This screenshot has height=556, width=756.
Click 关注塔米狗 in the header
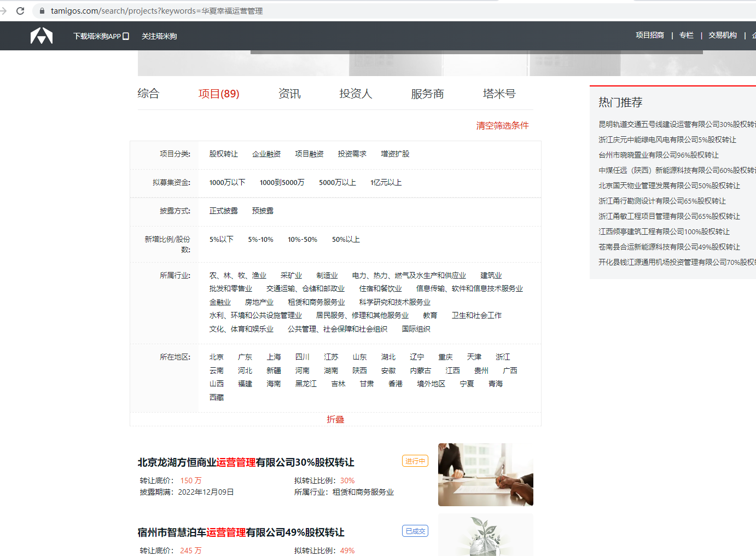pos(159,36)
